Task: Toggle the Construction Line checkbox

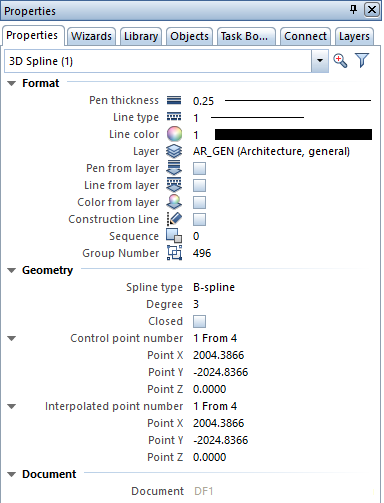Action: coord(199,219)
